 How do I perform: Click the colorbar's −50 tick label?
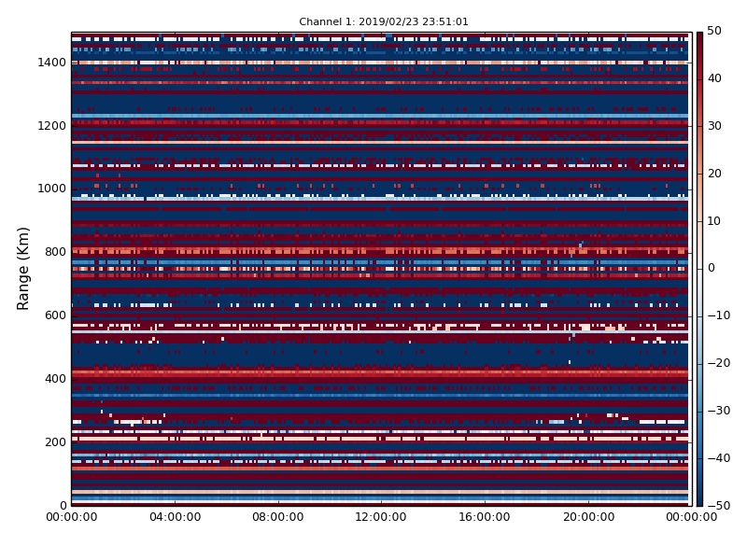coord(717,505)
